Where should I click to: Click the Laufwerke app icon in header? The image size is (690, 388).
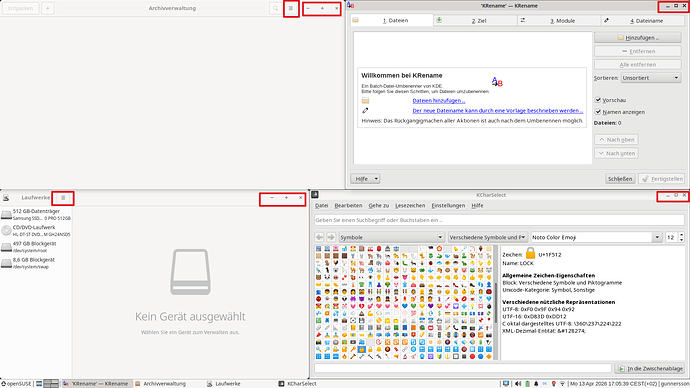[x=6, y=198]
